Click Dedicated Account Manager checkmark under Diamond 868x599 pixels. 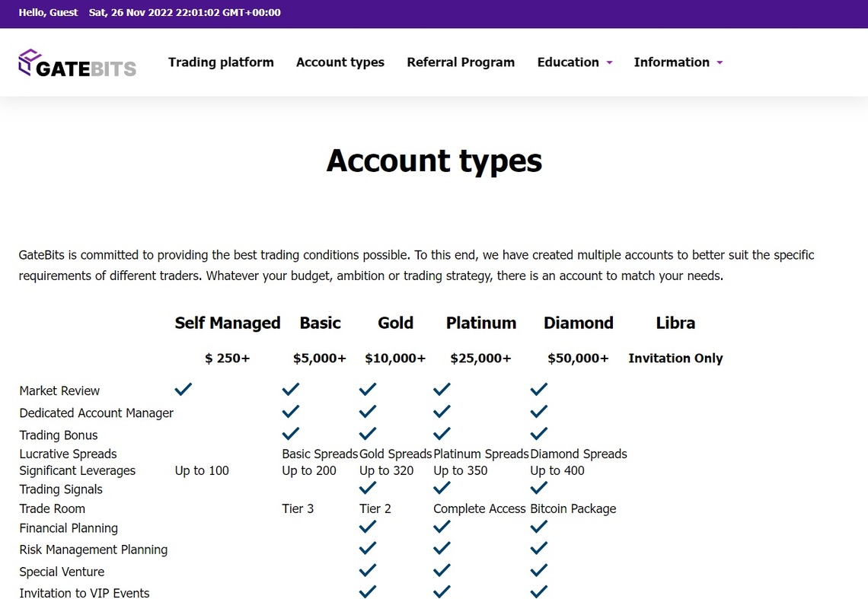538,411
